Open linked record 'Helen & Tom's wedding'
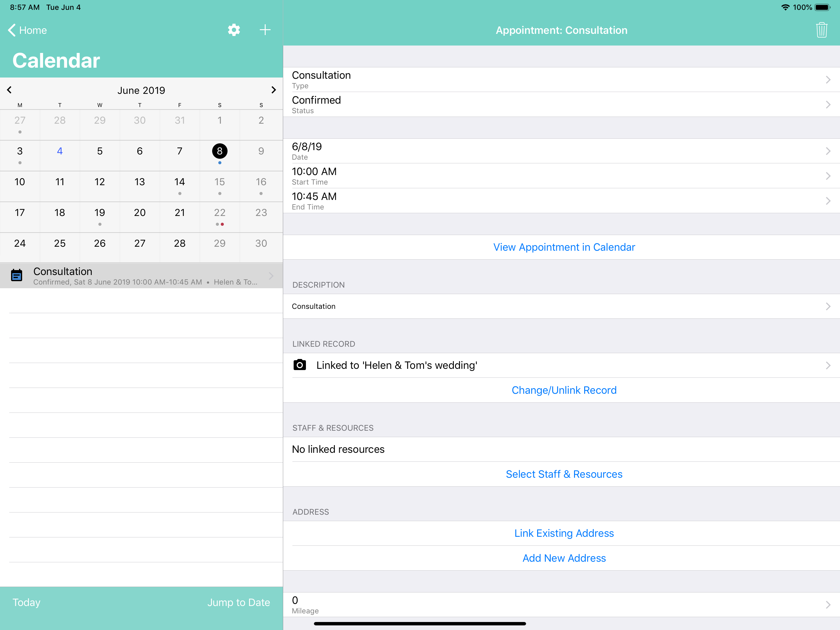The width and height of the screenshot is (840, 630). (x=561, y=365)
